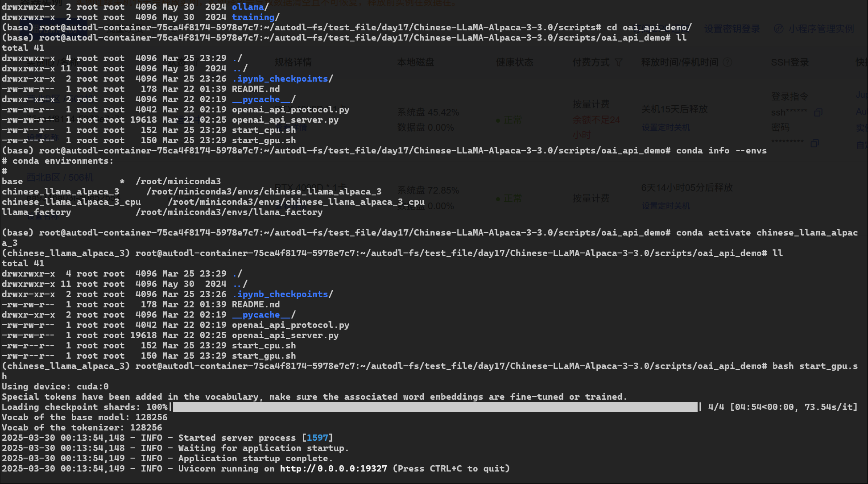
Task: Click first 设置定时关机 link
Action: (x=665, y=128)
